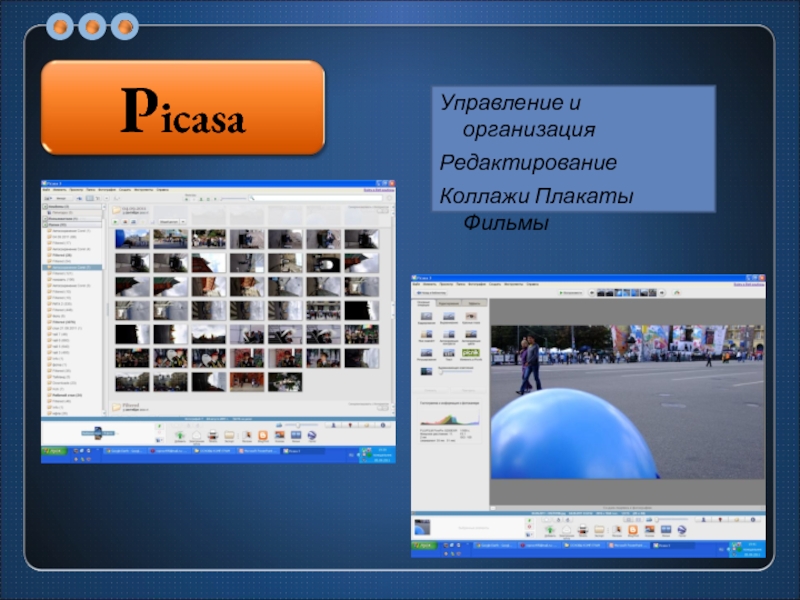Select first photo thumbnail in the library grid
Screen dimensions: 800x600
click(132, 238)
